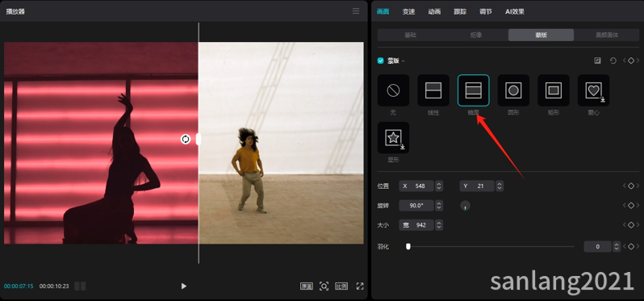The height and width of the screenshot is (301, 644).
Task: Select the 无 (none) mask icon
Action: (x=393, y=90)
